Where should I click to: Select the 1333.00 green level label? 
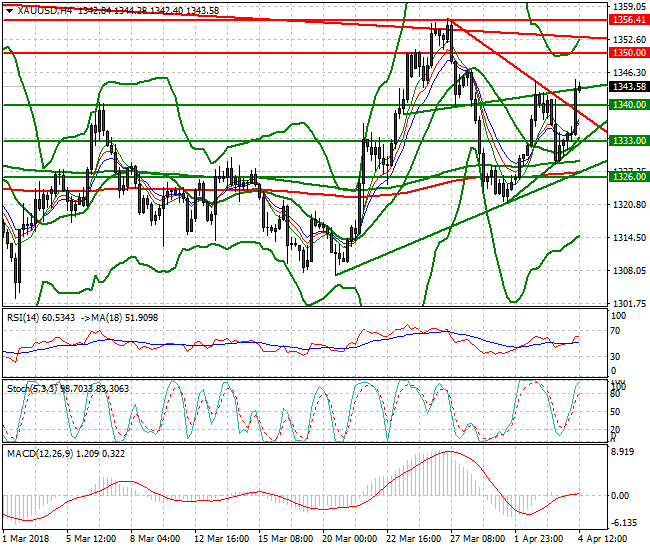(x=629, y=141)
